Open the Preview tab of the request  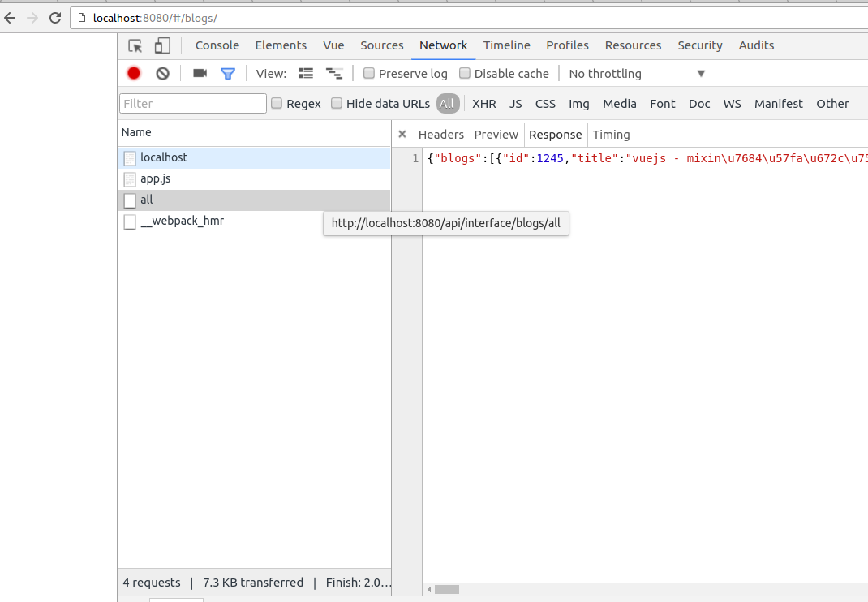pyautogui.click(x=496, y=135)
